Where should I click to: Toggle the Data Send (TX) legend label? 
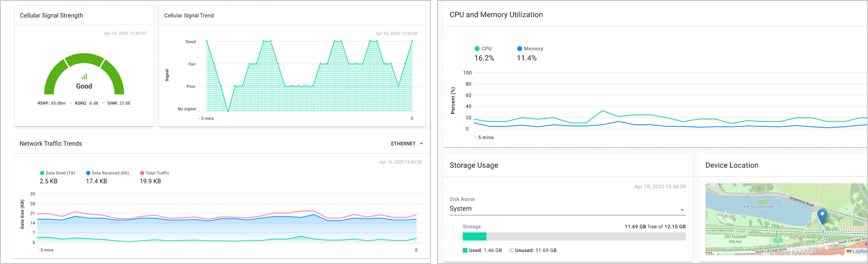pyautogui.click(x=60, y=173)
